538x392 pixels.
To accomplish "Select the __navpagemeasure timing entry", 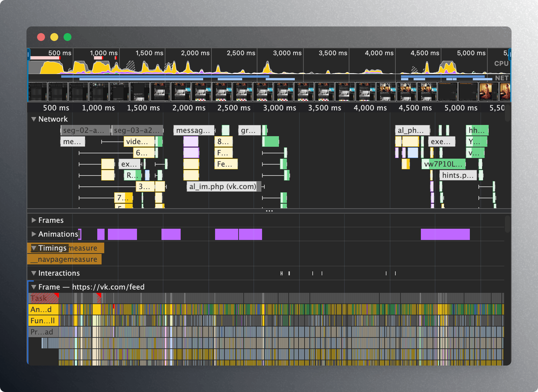I will (64, 259).
